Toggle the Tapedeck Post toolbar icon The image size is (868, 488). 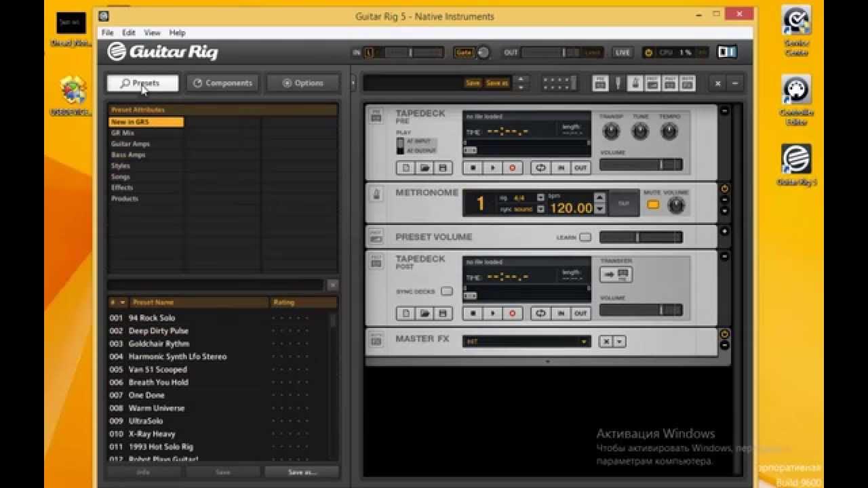coord(670,83)
